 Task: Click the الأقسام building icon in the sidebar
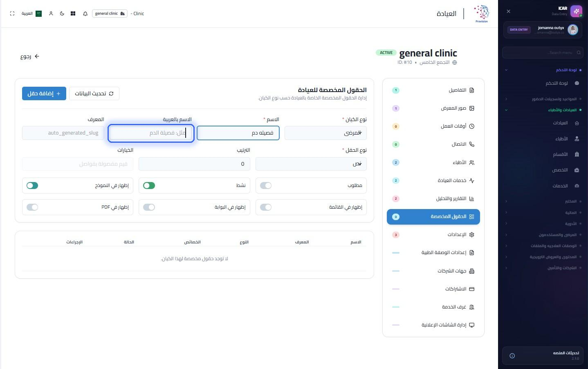[x=577, y=154]
